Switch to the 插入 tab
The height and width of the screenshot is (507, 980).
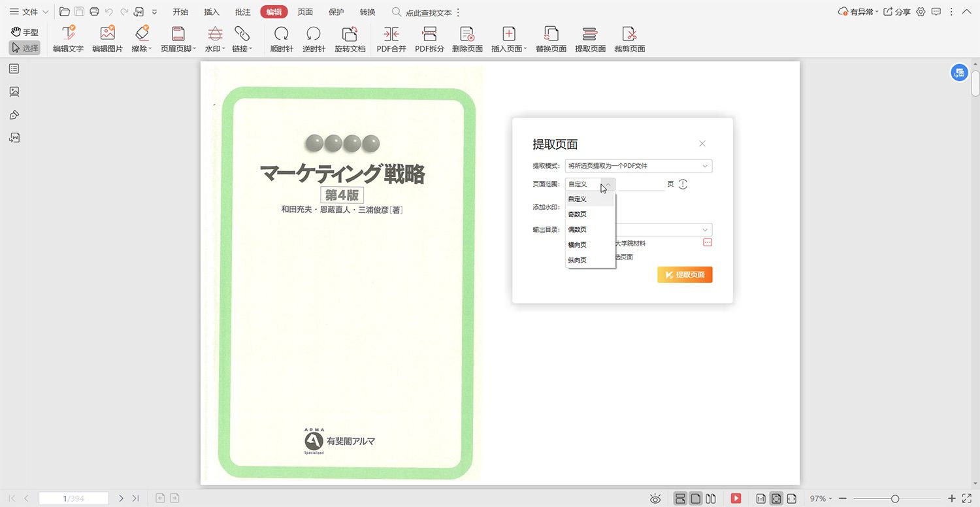(212, 12)
